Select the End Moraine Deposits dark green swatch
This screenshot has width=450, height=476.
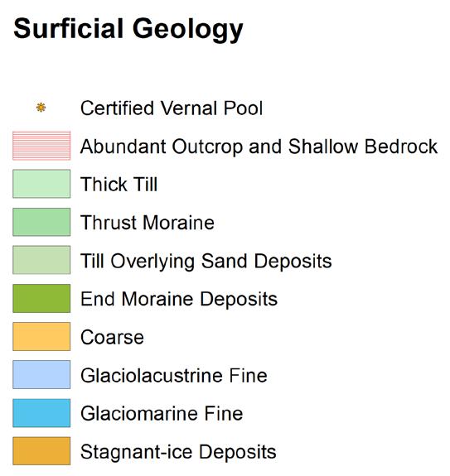click(x=41, y=298)
